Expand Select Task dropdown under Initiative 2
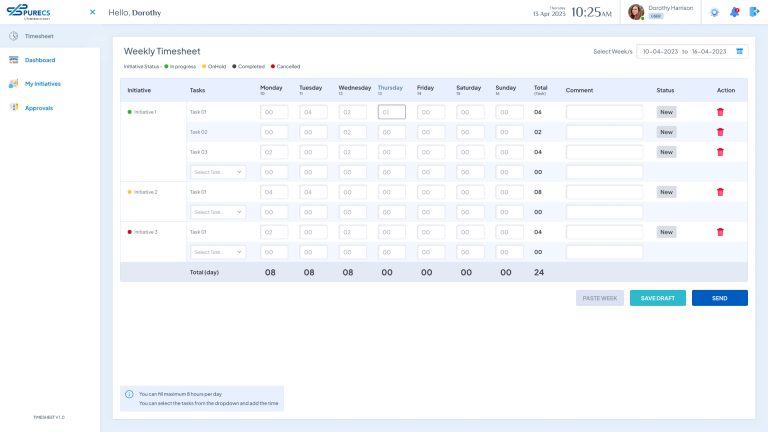Viewport: 768px width, 432px height. tap(218, 212)
